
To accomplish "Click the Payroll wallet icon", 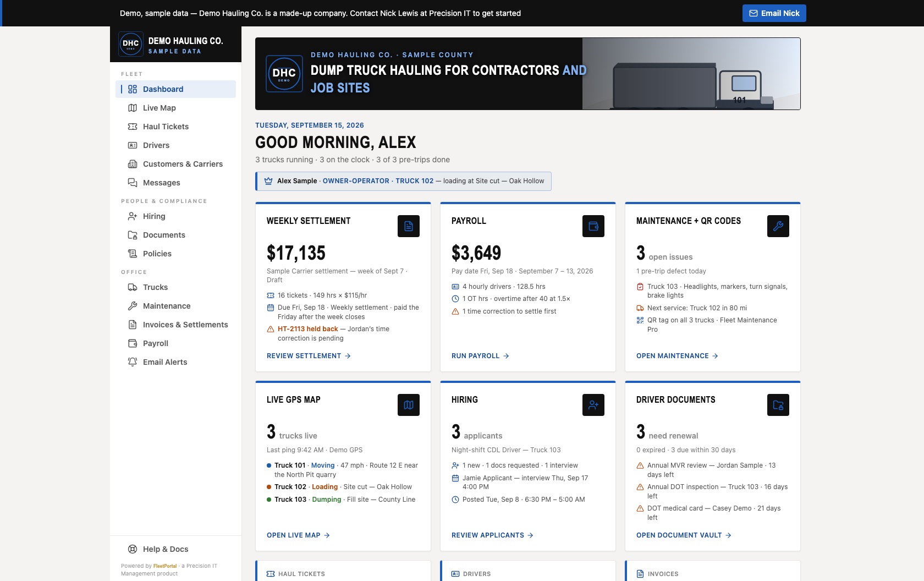I will [593, 226].
